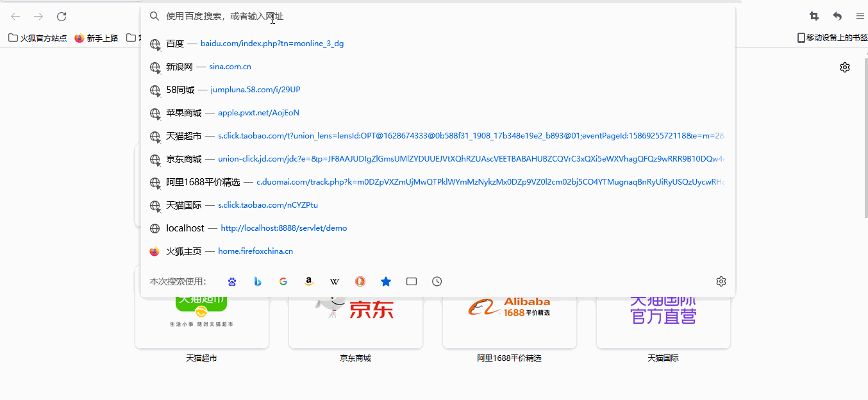Viewport: 868px width, 400px height.
Task: Search history using clock icon
Action: point(437,281)
